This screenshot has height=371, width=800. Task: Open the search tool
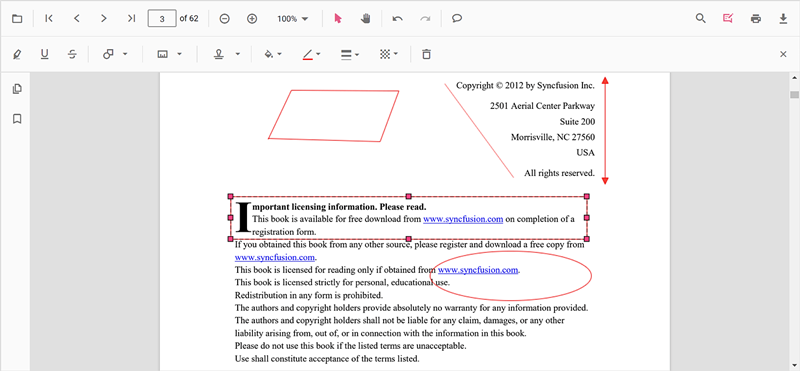(x=701, y=19)
